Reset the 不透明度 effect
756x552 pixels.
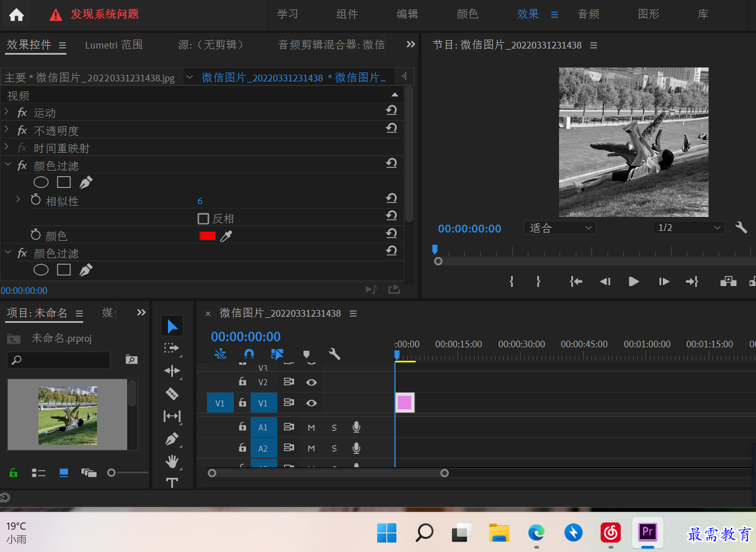392,128
